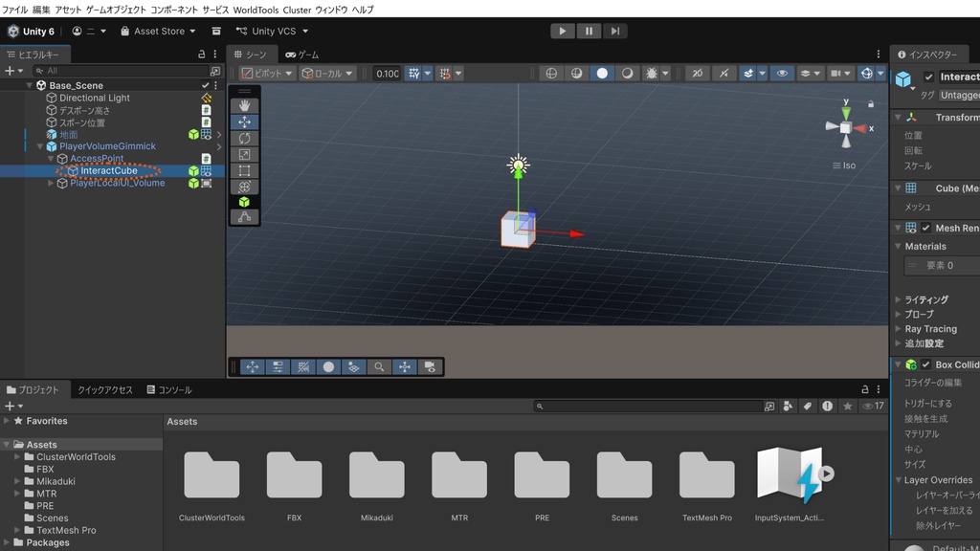
Task: Toggle grid snapping icon in scene toolbar
Action: click(x=414, y=73)
